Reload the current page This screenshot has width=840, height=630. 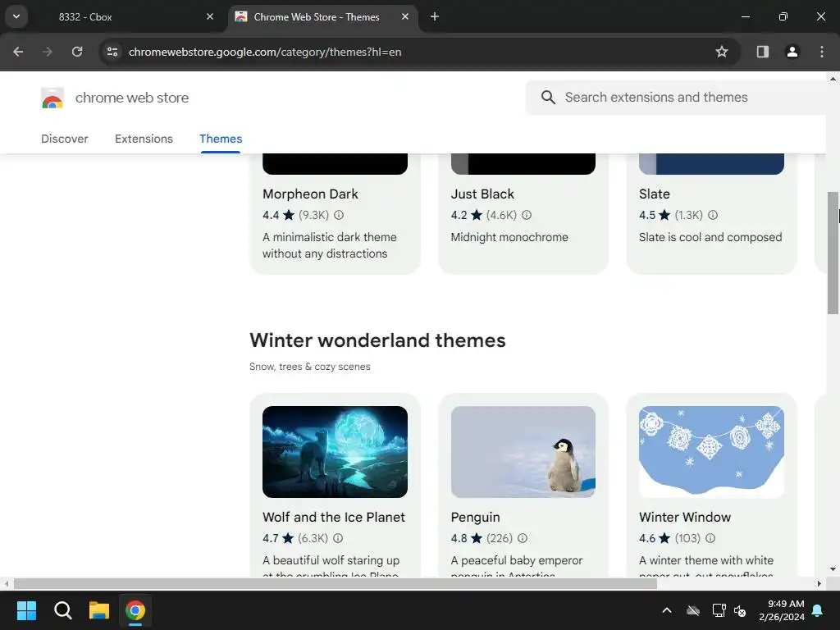[x=77, y=52]
